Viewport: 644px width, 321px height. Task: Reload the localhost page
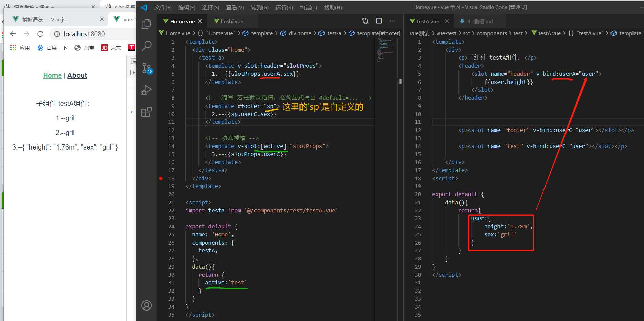pyautogui.click(x=40, y=34)
